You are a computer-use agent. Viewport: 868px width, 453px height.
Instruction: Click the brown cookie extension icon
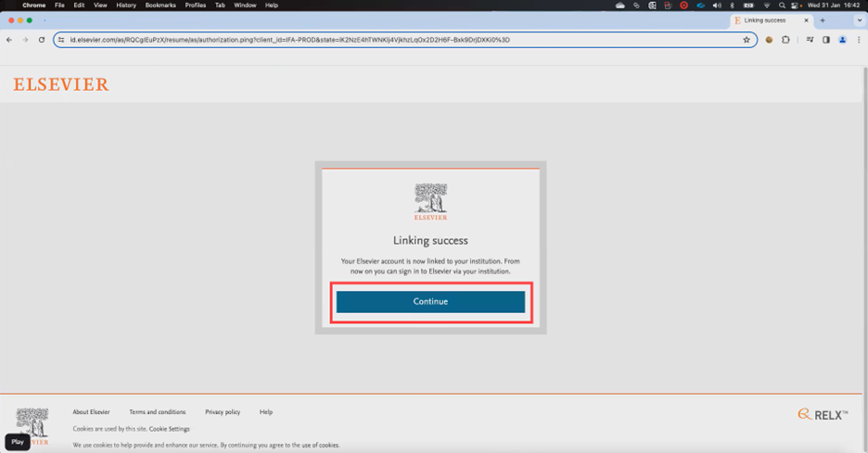769,40
